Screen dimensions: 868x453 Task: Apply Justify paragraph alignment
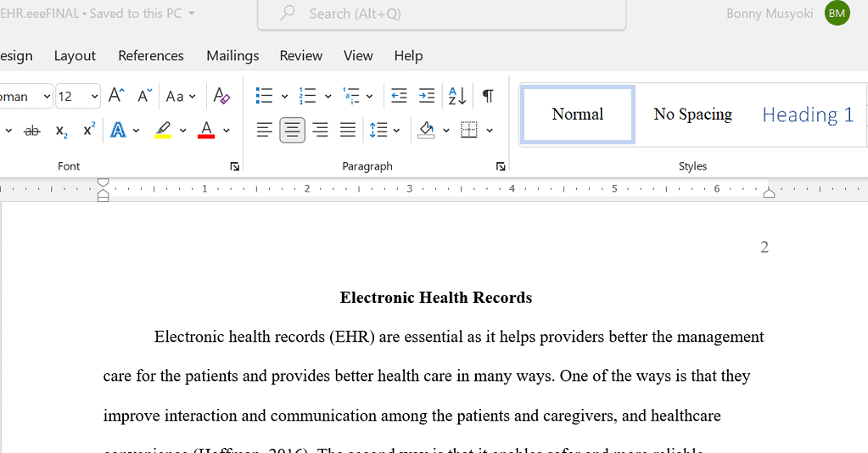348,130
